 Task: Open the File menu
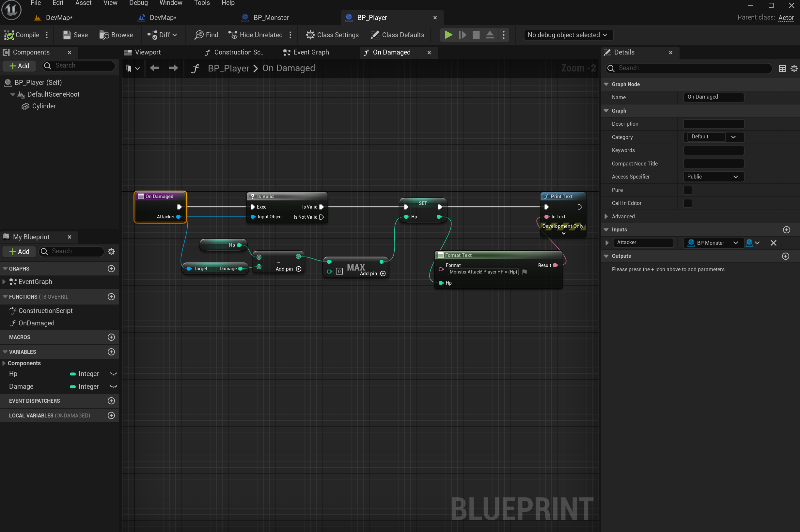pos(36,3)
